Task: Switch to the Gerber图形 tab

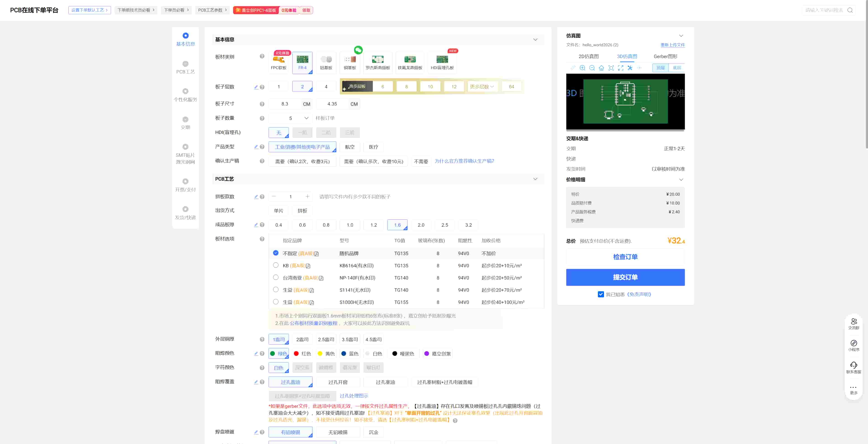Action: tap(665, 56)
